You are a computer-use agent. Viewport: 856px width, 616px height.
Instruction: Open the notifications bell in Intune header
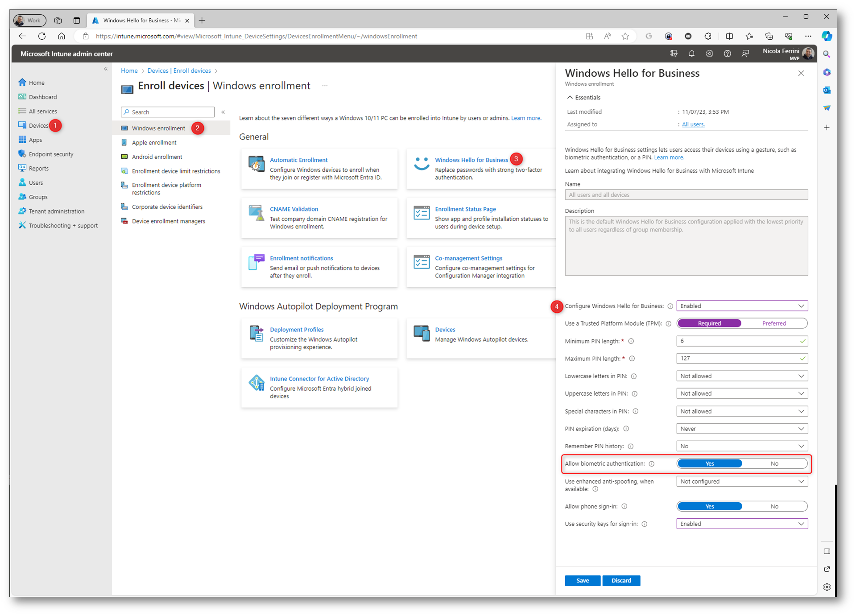[x=691, y=54]
